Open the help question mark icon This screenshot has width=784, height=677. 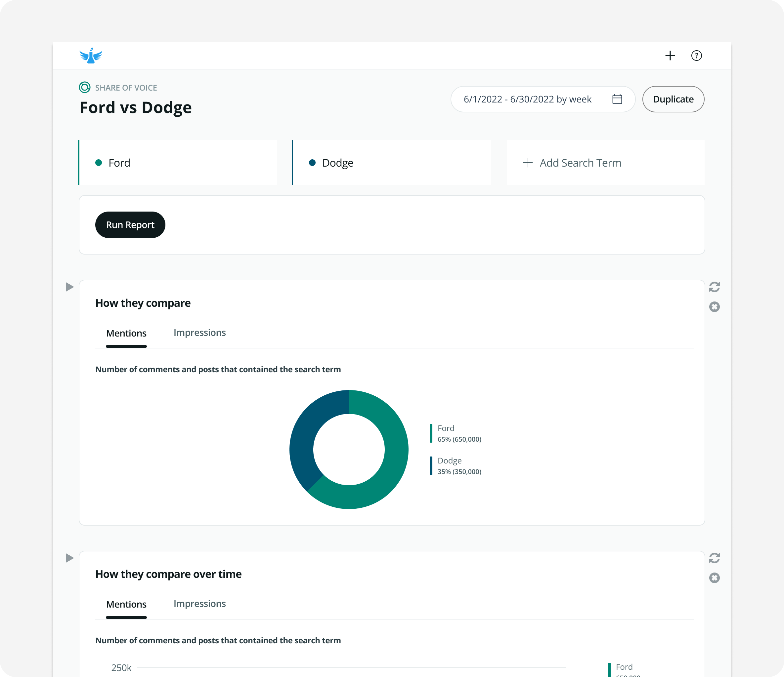(x=697, y=56)
